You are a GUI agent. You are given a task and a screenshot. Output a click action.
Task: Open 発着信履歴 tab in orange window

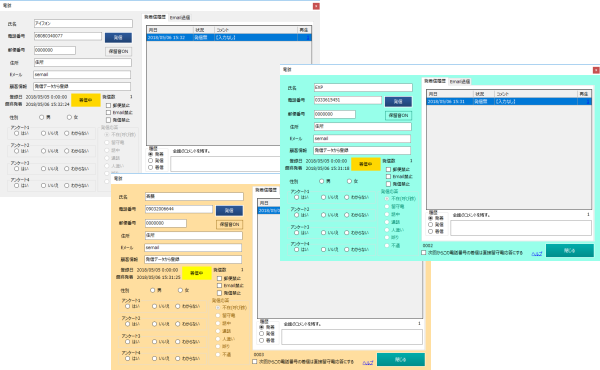click(266, 190)
